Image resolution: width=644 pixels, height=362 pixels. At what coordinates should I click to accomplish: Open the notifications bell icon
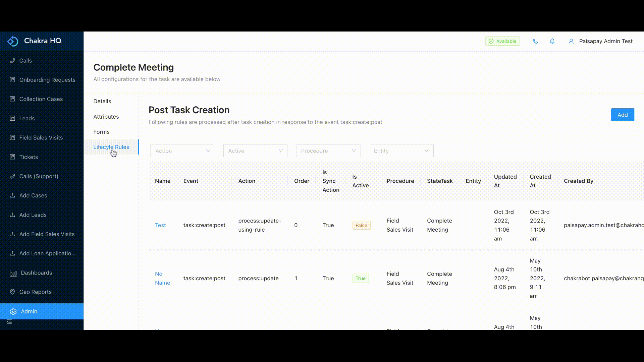click(x=552, y=41)
